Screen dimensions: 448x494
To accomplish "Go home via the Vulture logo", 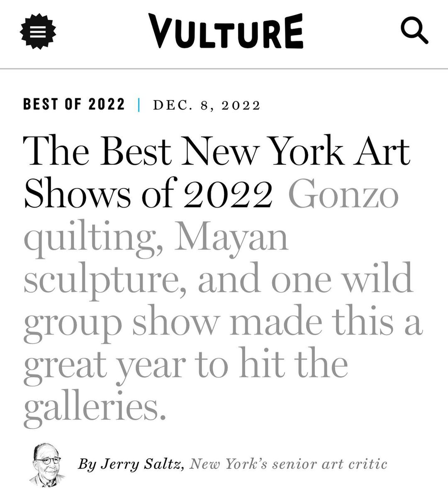I will (x=226, y=32).
